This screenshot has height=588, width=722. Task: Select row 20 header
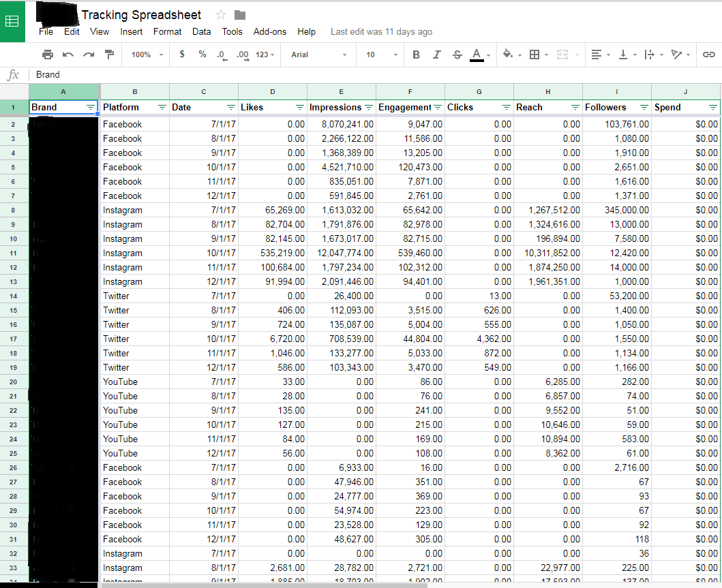14,382
